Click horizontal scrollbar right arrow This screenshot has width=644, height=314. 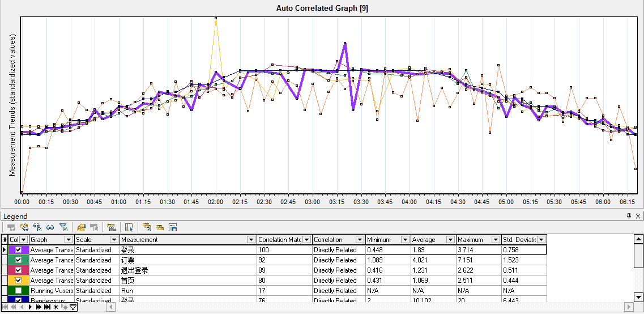(628, 307)
